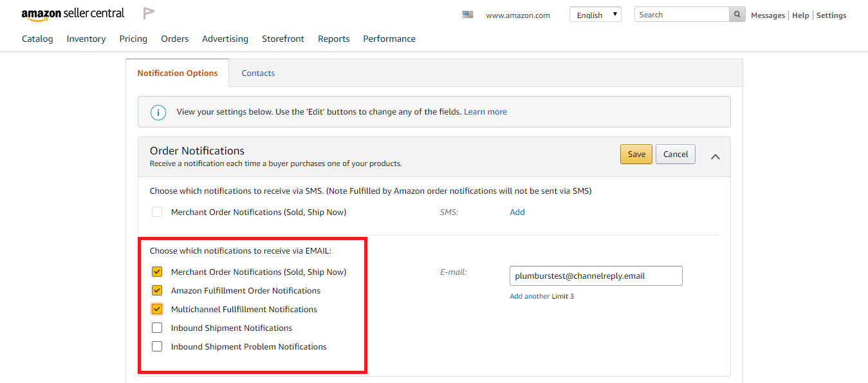Save the order notification settings
The image size is (868, 383).
pos(636,154)
